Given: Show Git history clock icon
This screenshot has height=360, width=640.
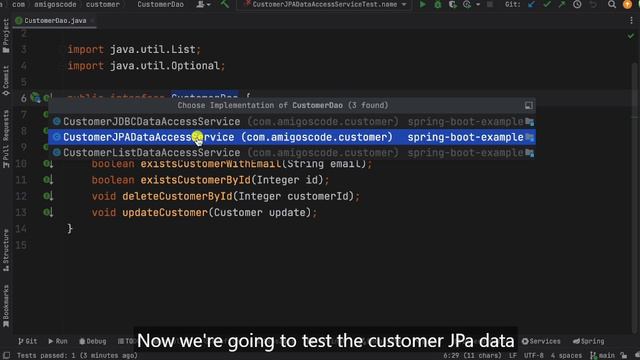Looking at the screenshot, I should pos(577,4).
